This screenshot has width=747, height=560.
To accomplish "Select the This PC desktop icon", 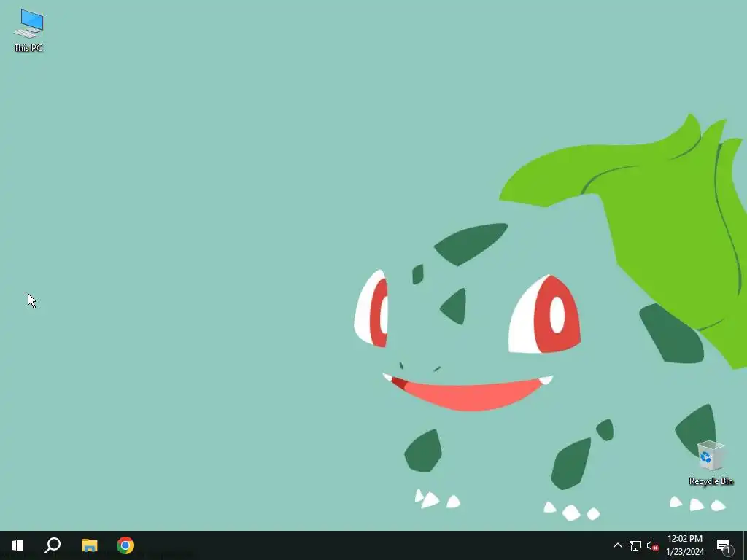I will tap(28, 30).
